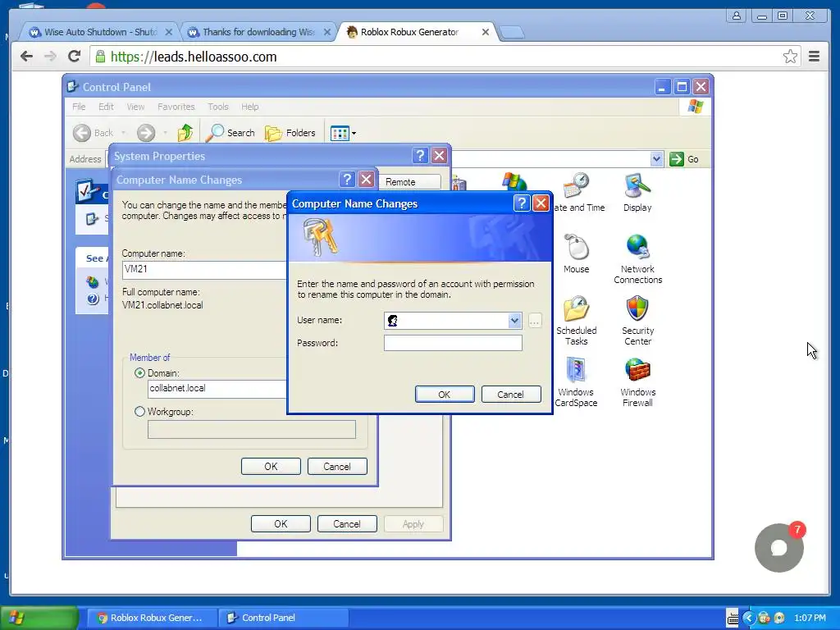Click the Windows Start button
The image size is (840, 630).
[39, 618]
